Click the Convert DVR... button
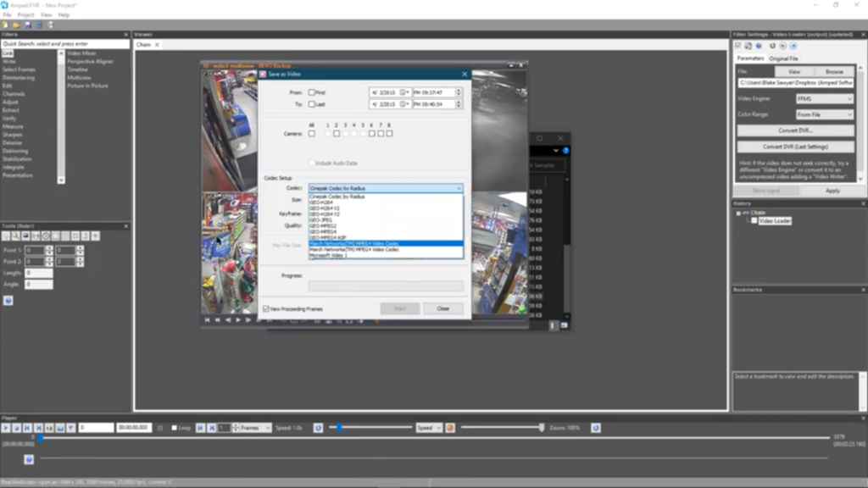This screenshot has width=868, height=488. coord(795,130)
